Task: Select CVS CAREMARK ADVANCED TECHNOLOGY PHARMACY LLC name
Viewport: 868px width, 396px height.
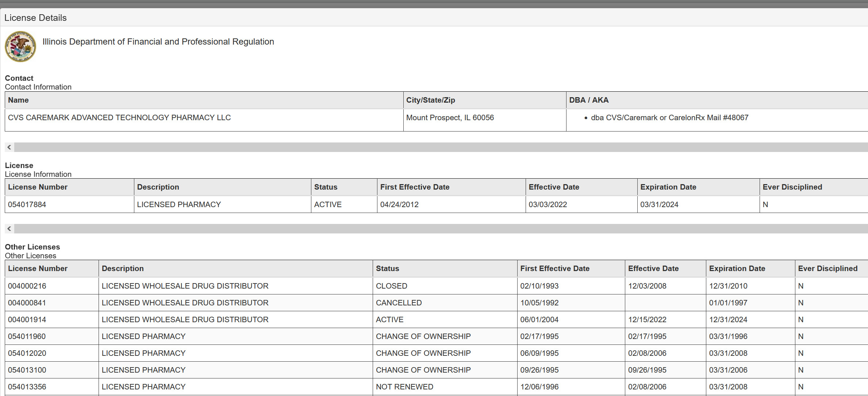Action: (x=119, y=118)
